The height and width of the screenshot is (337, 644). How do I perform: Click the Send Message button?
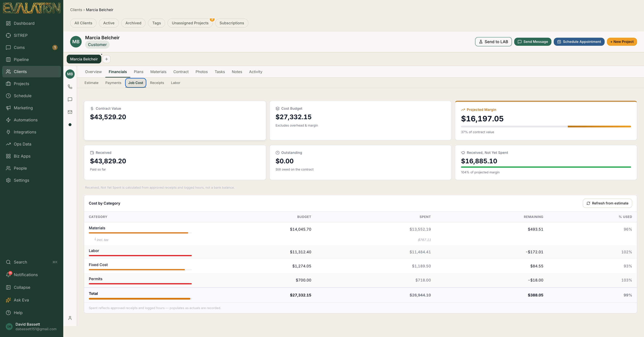tap(533, 42)
